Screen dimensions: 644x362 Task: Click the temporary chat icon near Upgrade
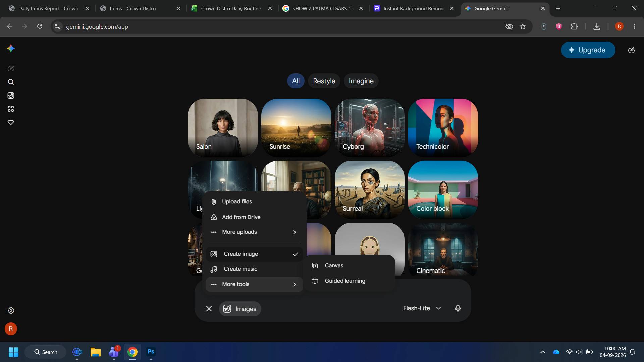631,50
